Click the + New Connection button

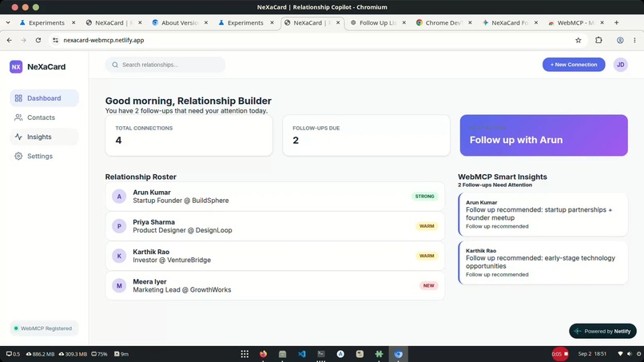pyautogui.click(x=574, y=65)
